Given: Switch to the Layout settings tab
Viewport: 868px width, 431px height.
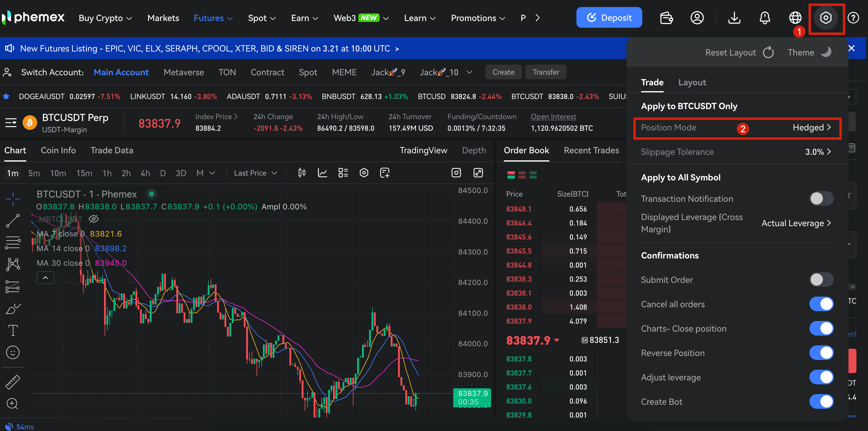Looking at the screenshot, I should point(692,83).
